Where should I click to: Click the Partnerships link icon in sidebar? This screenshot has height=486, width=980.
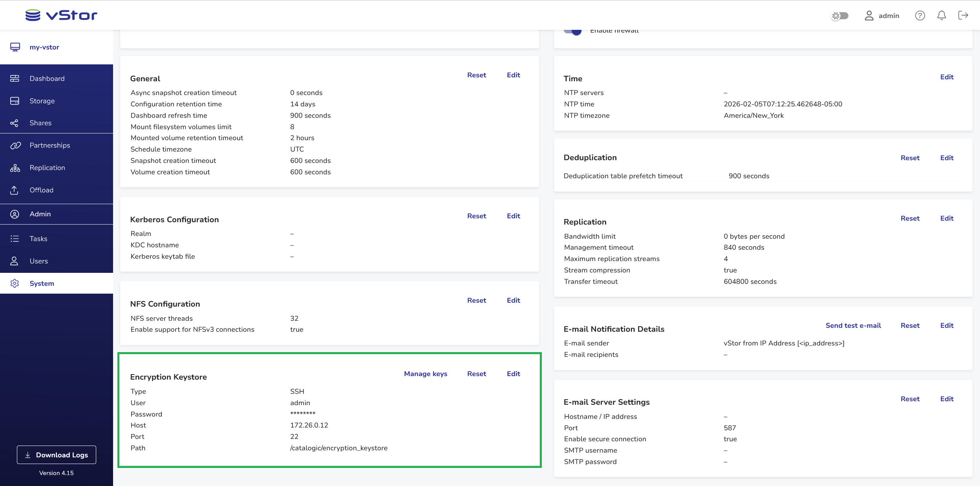point(15,145)
